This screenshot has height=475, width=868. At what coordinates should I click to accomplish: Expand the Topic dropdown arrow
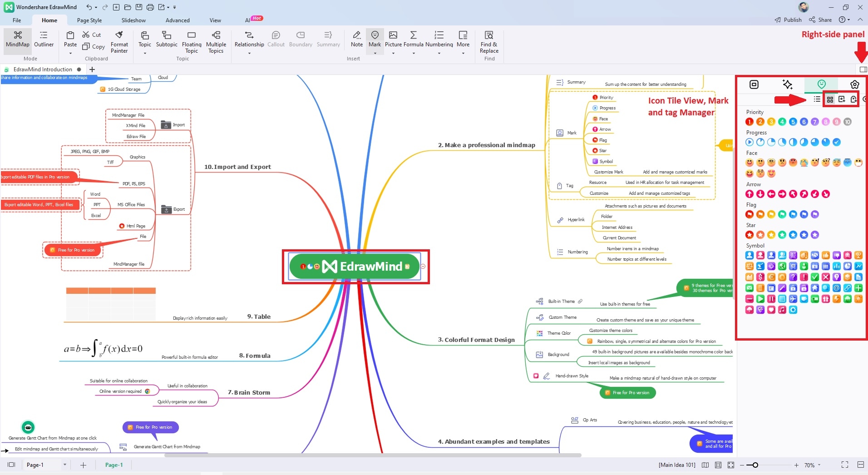click(145, 53)
